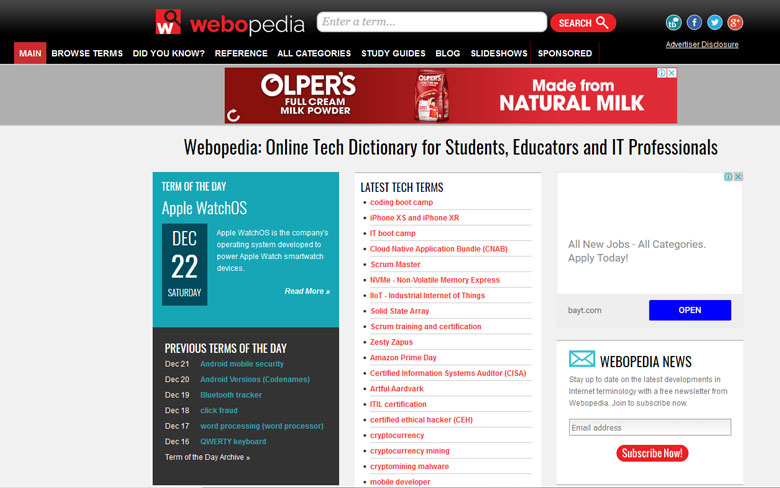The width and height of the screenshot is (780, 488).
Task: Close the Olper's banner ad with X
Action: click(x=672, y=73)
